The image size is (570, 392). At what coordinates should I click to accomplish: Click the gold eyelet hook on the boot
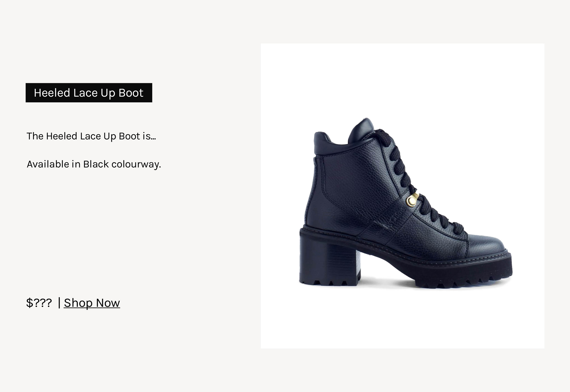[x=412, y=200]
